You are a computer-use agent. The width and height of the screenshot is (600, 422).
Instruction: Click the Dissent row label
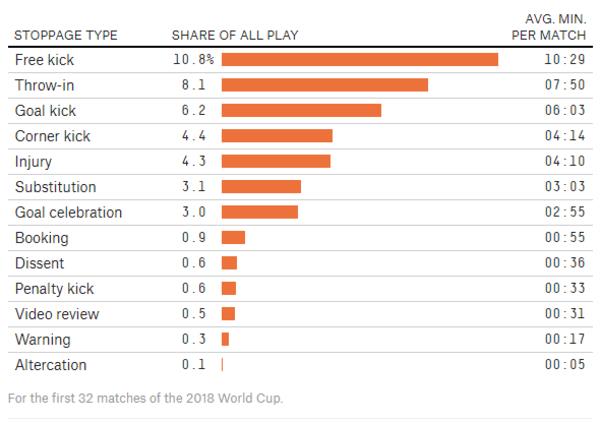[40, 263]
